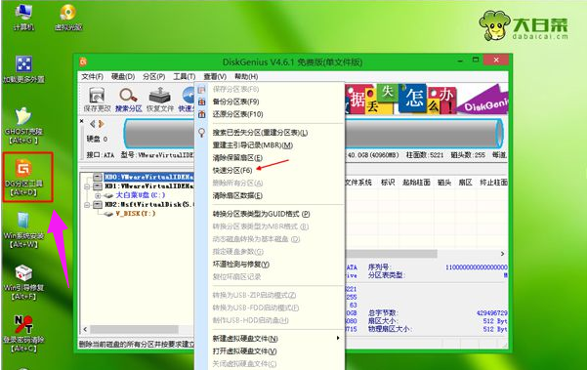This screenshot has width=588, height=370.
Task: Click the right scroll arrow of partition table
Action: pyautogui.click(x=502, y=254)
